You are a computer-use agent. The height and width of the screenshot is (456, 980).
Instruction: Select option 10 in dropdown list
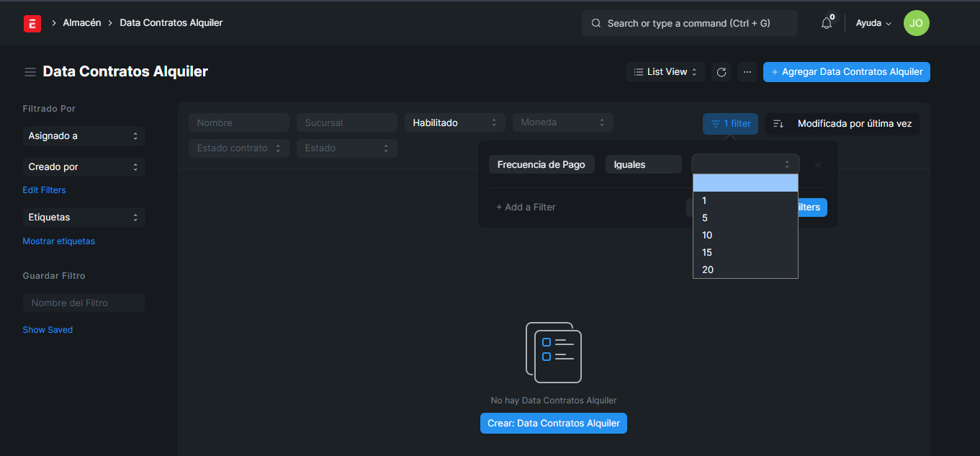coord(707,236)
